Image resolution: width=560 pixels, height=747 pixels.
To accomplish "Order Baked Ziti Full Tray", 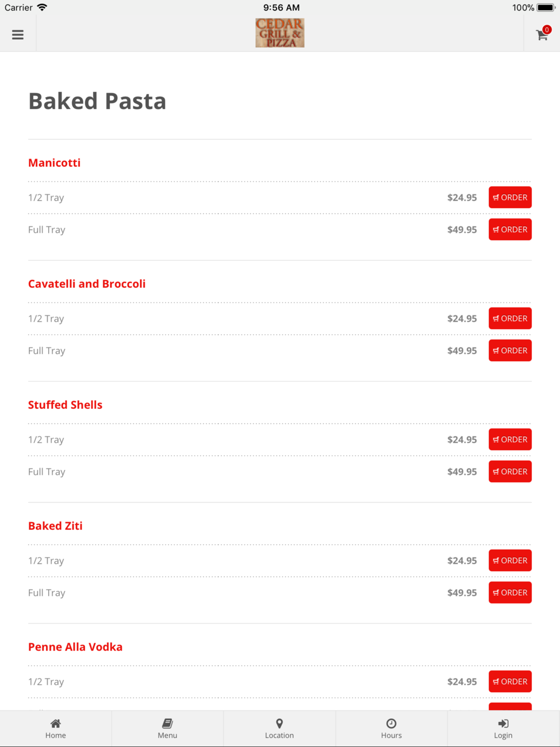I will pos(510,592).
